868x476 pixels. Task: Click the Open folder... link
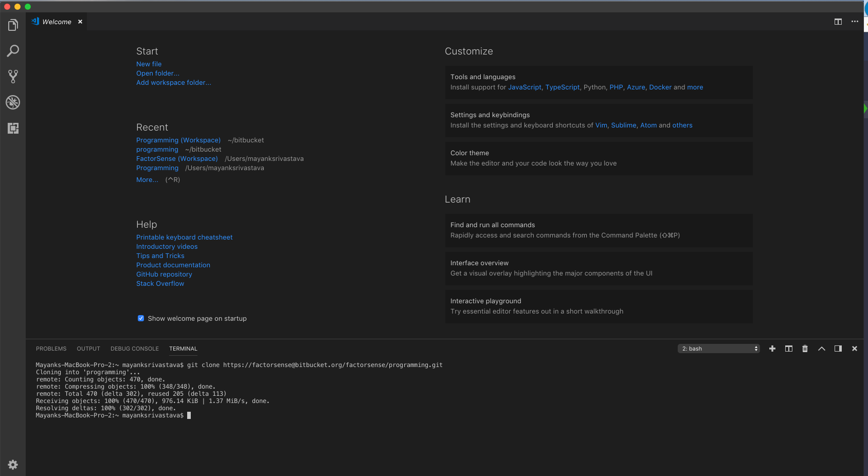click(158, 74)
